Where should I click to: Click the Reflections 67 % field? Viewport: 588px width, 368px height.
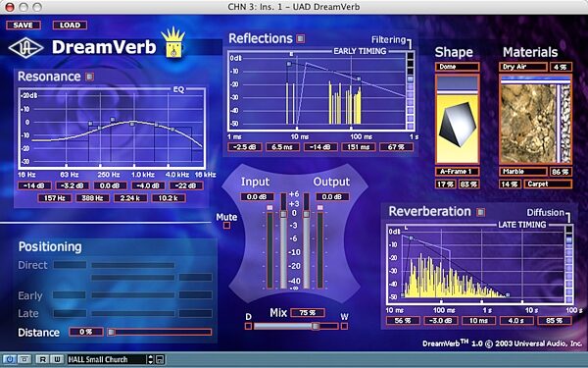(x=396, y=147)
